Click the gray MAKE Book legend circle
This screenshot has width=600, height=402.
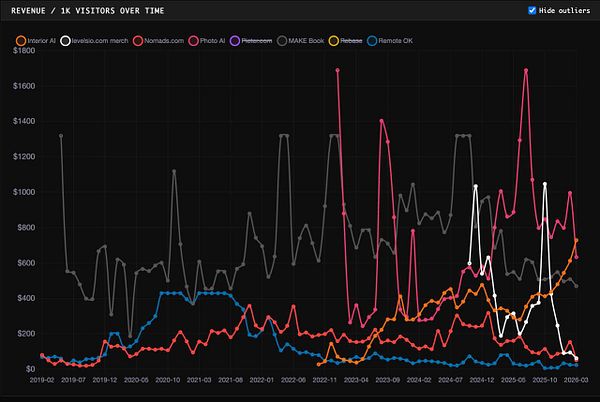click(x=282, y=41)
